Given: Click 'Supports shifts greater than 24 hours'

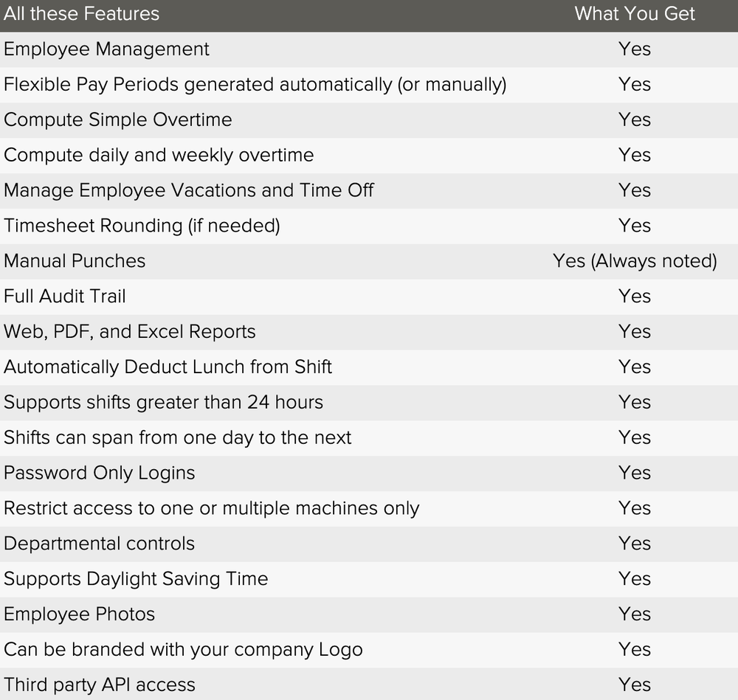Looking at the screenshot, I should pyautogui.click(x=163, y=402).
